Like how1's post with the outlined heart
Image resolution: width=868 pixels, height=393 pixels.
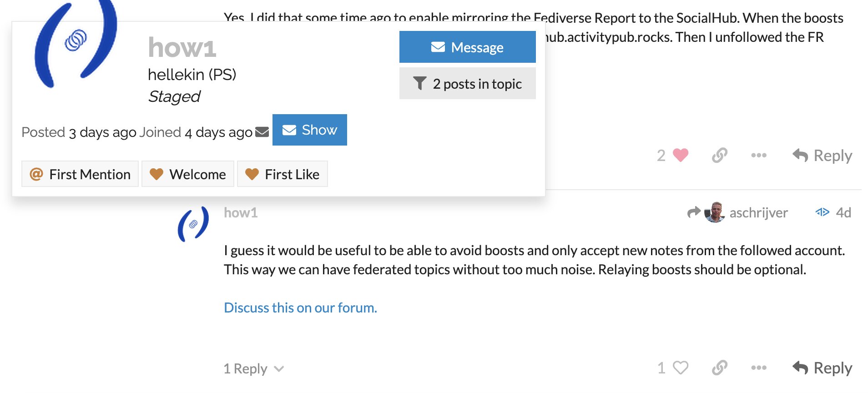[x=680, y=368]
